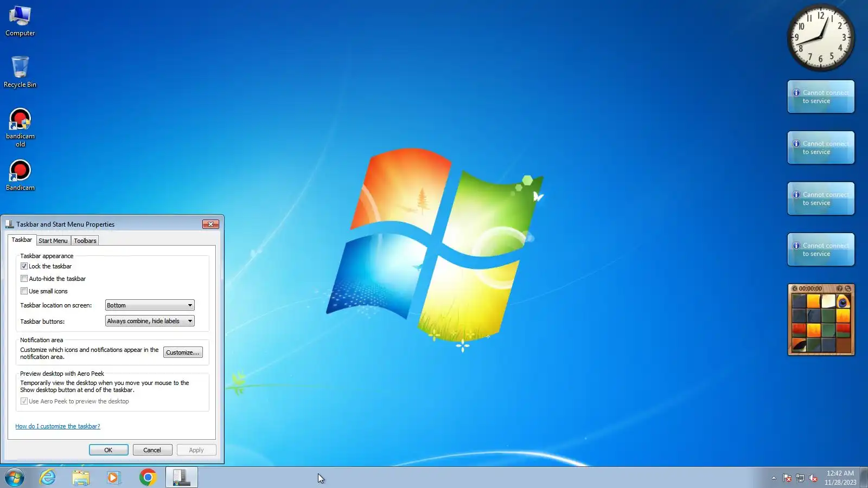Pause the picture puzzle timer icon
Screen dimensions: 868x488
795,288
